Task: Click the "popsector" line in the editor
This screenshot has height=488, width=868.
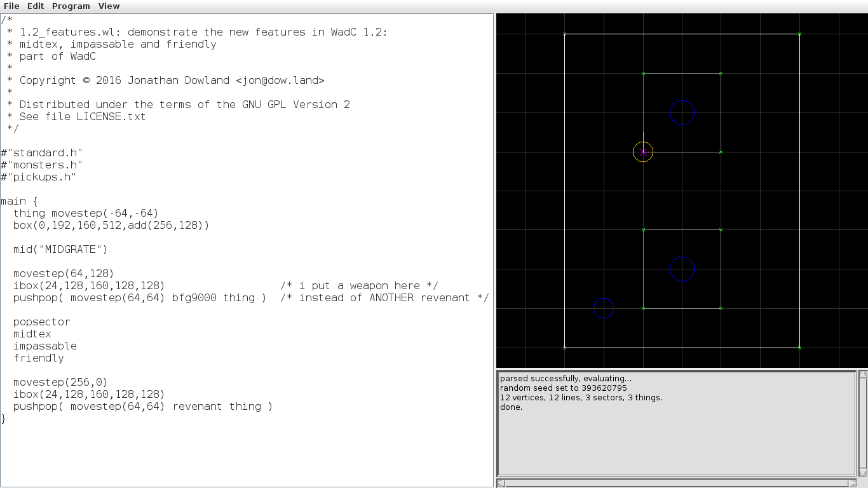Action: point(41,322)
